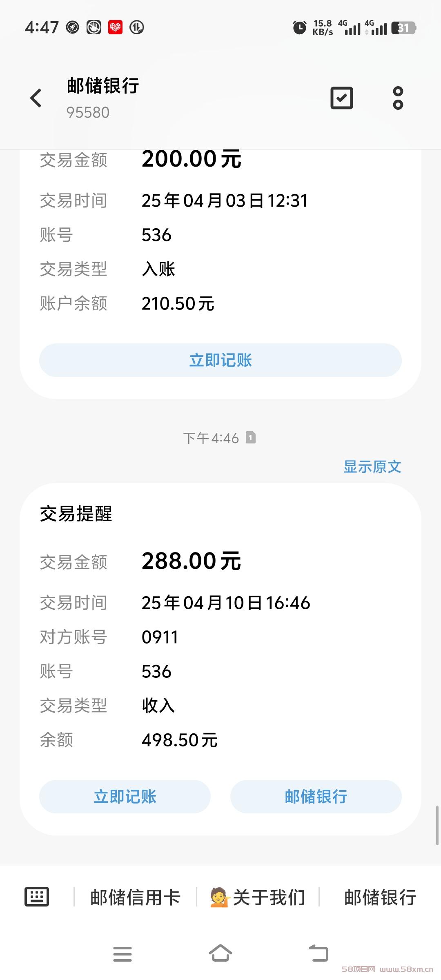Viewport: 441px width, 980px height.
Task: Tap the alarm clock status icon
Action: [x=300, y=28]
